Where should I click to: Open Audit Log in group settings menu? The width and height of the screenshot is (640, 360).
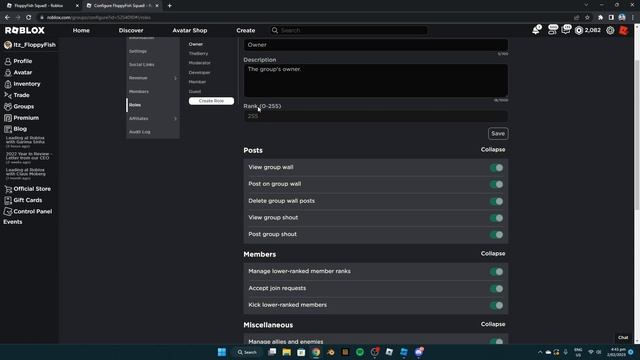point(140,132)
